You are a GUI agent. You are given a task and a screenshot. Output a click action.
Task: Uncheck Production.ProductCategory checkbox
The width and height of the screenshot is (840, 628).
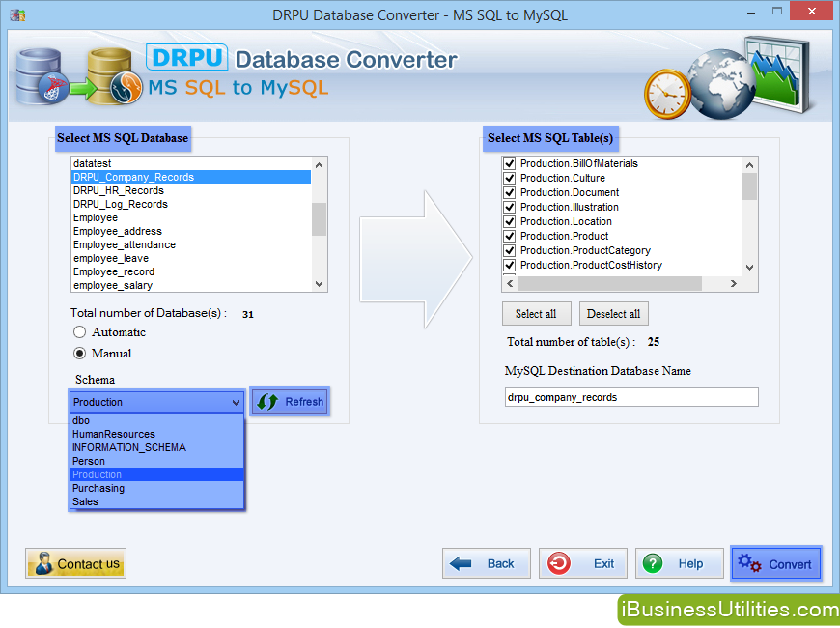click(510, 250)
